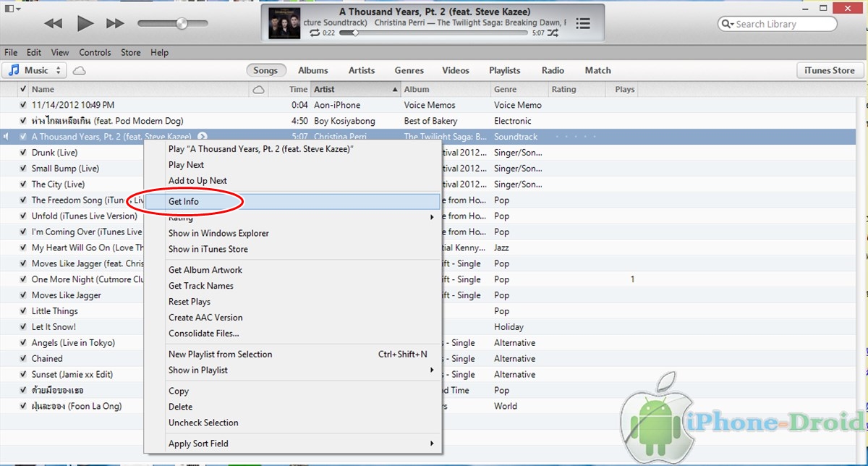
Task: Open the Up Next list icon
Action: (x=583, y=24)
